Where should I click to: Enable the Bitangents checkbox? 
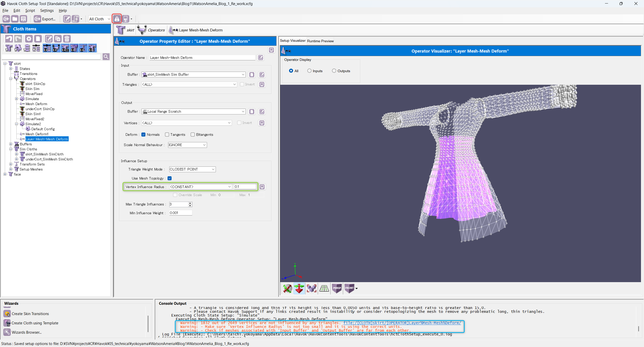click(x=193, y=135)
